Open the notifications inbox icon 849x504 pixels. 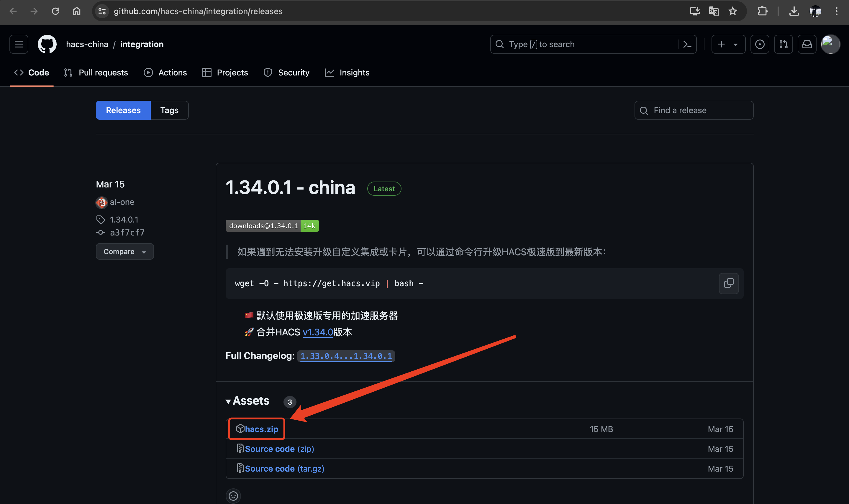[x=807, y=44]
